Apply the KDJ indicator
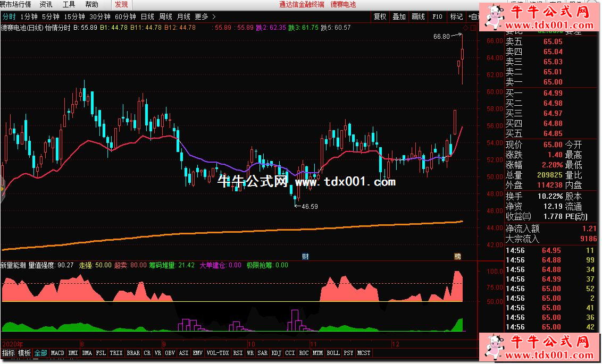The width and height of the screenshot is (602, 364). tap(277, 353)
